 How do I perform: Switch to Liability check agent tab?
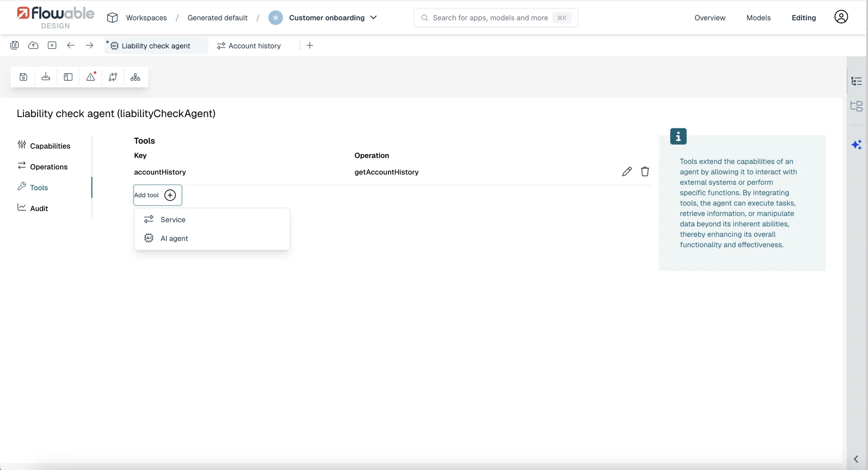point(156,46)
